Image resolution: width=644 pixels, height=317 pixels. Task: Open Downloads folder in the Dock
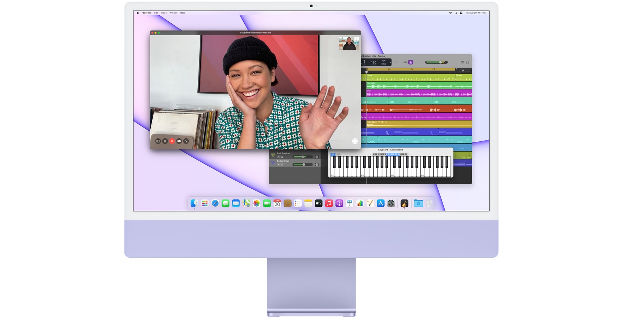(418, 203)
